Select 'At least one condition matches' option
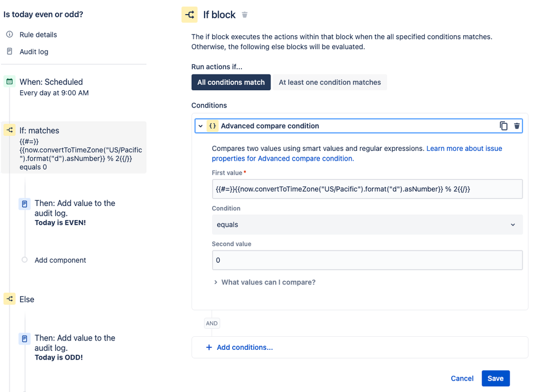This screenshot has width=540, height=392. (x=330, y=82)
